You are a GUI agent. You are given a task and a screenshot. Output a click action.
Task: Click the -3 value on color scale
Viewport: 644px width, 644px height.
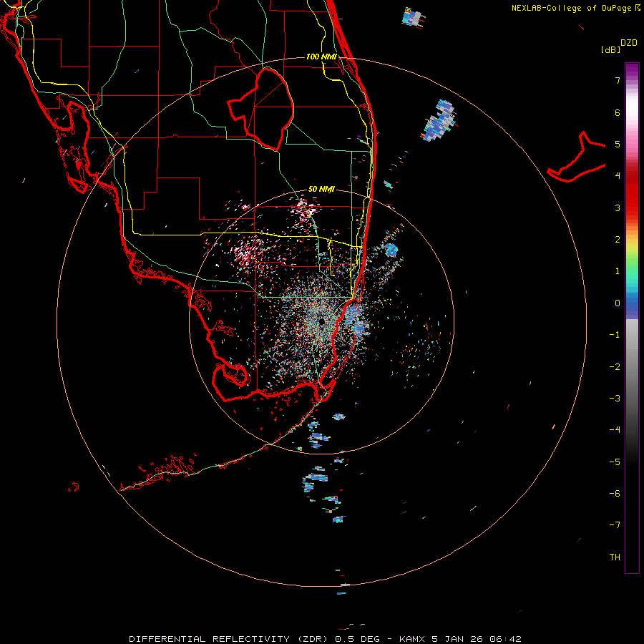point(615,399)
